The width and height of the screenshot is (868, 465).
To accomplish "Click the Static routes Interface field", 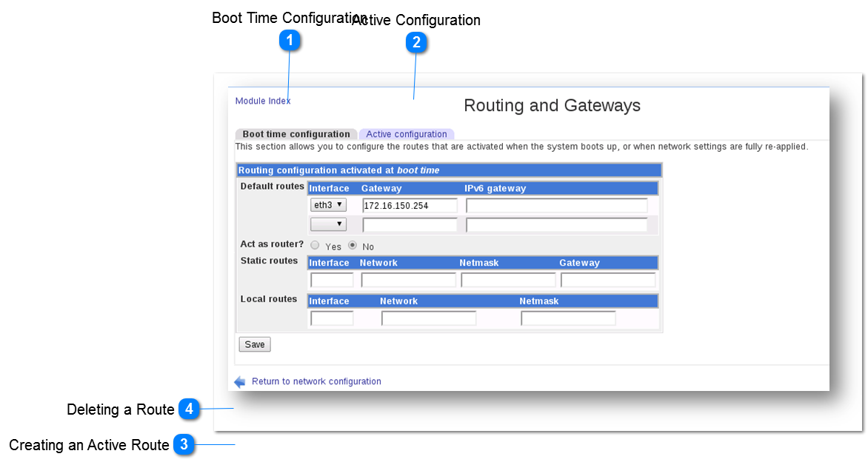I will pyautogui.click(x=332, y=280).
